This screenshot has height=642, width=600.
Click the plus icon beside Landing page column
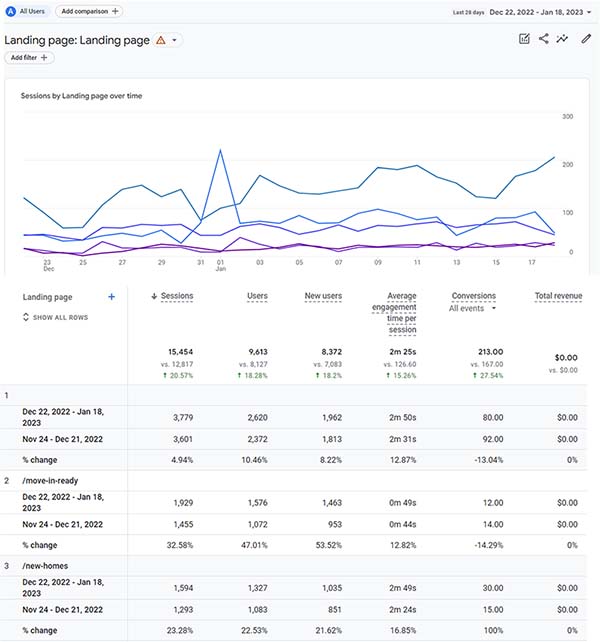(x=111, y=297)
